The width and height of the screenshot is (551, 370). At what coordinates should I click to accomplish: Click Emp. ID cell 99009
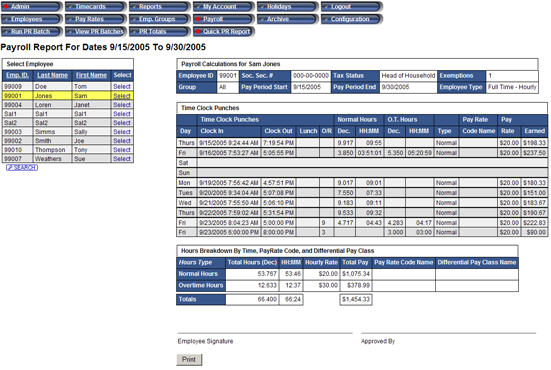[x=13, y=86]
